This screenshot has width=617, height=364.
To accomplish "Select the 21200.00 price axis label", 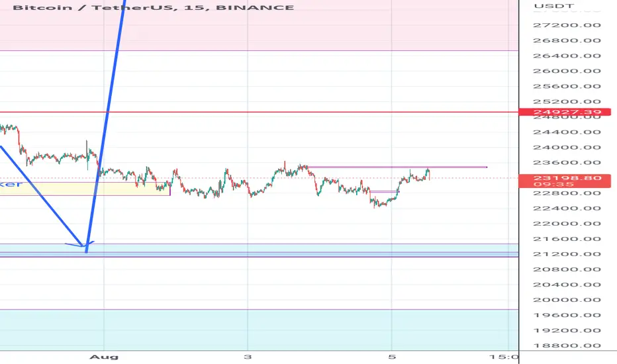I will tap(567, 254).
